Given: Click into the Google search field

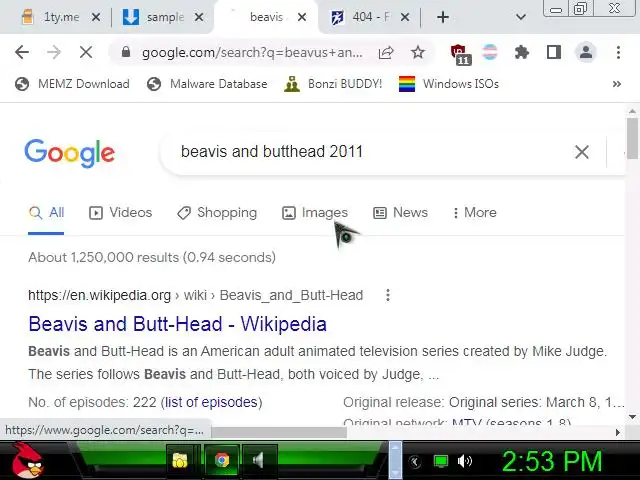Looking at the screenshot, I should tap(367, 152).
